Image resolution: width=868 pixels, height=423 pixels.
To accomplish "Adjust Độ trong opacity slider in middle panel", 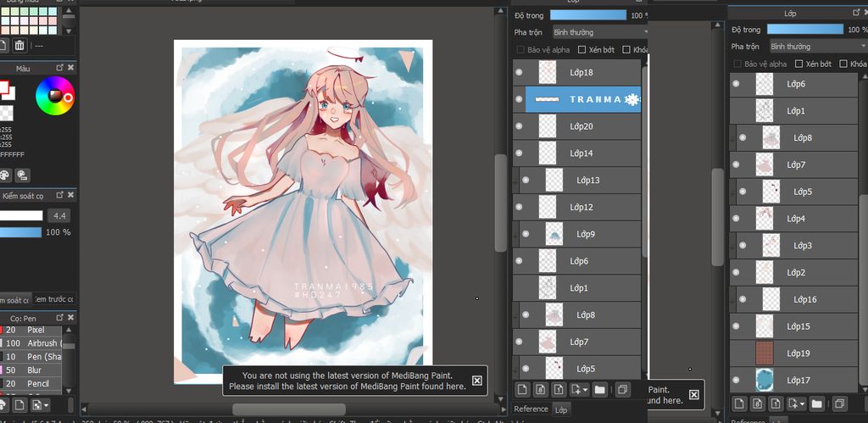I will pyautogui.click(x=588, y=15).
